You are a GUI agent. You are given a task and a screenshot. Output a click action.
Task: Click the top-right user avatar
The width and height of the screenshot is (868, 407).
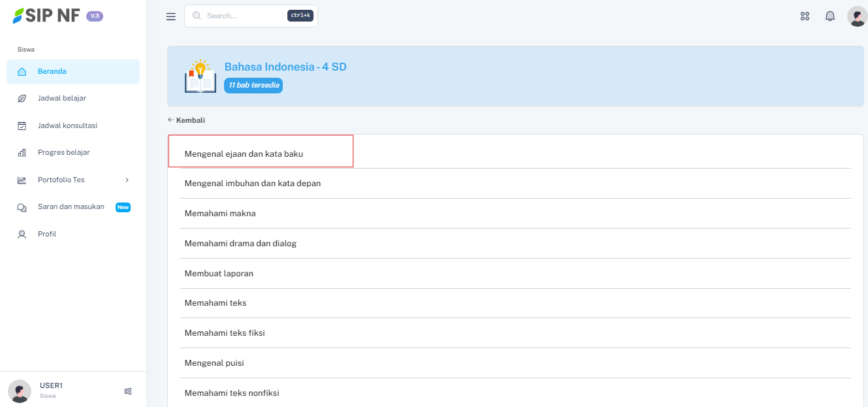pos(856,16)
